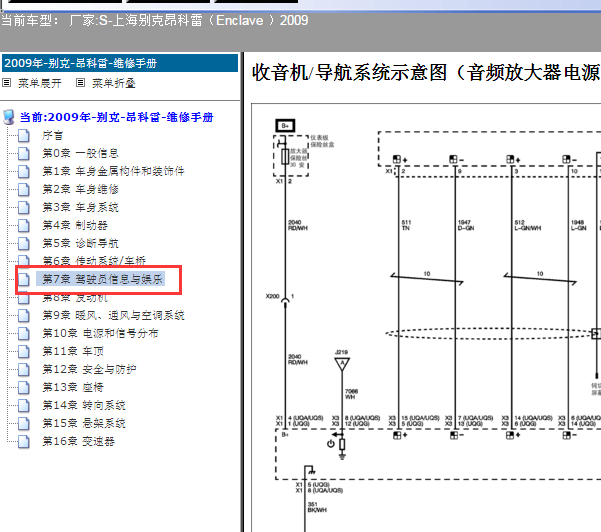
Task: Click the 2009年-别克-昂科雷-维修手册 panel header
Action: click(120, 63)
